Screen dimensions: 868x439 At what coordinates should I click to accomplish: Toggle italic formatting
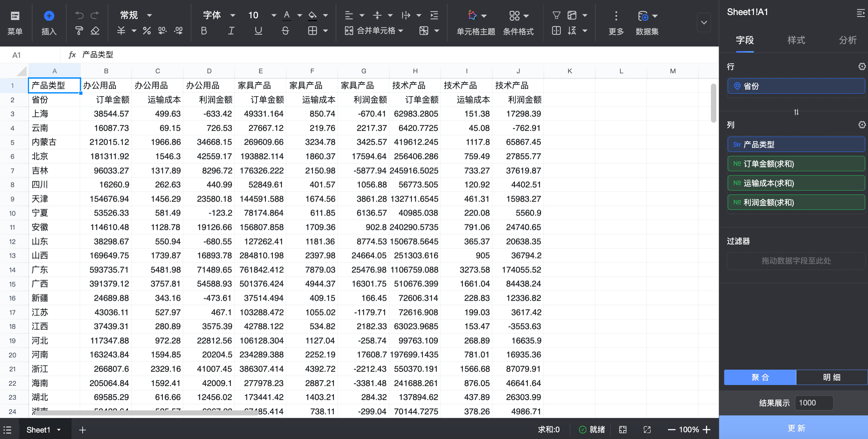pos(231,31)
